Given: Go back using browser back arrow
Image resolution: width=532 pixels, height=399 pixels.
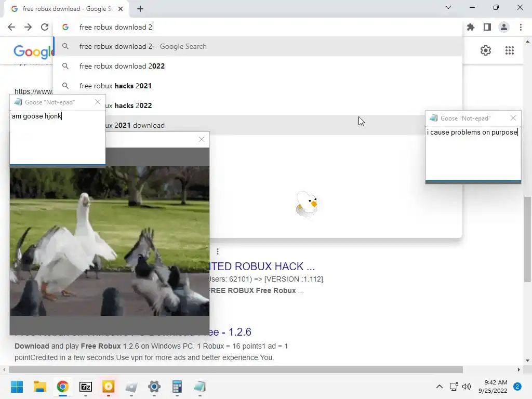Looking at the screenshot, I should (11, 27).
